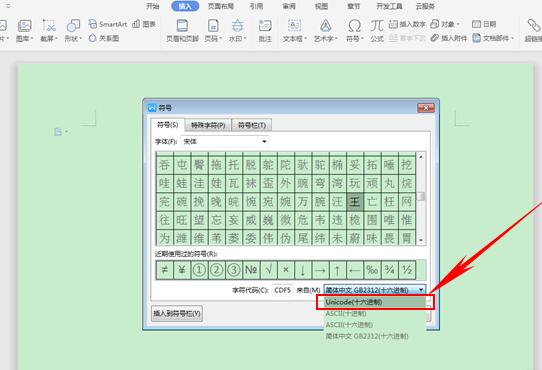Open the 公式 pi formula icon
542x370 pixels.
tap(377, 26)
